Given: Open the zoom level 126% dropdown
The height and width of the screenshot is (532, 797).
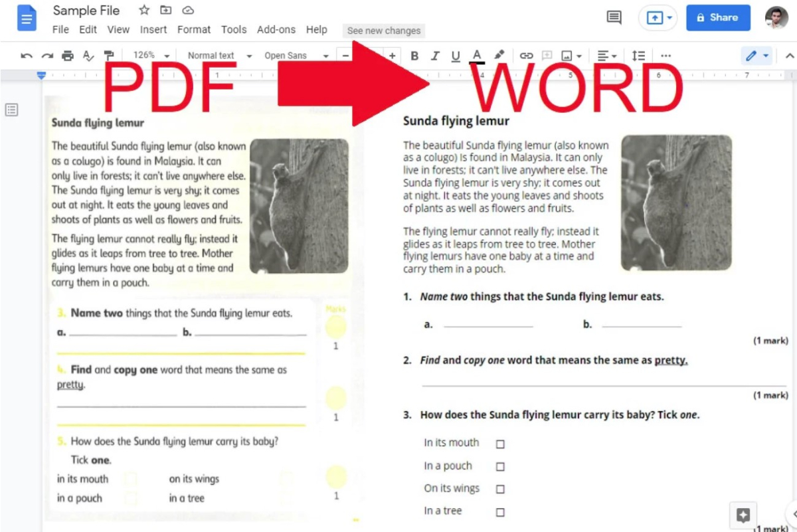Looking at the screenshot, I should [151, 56].
